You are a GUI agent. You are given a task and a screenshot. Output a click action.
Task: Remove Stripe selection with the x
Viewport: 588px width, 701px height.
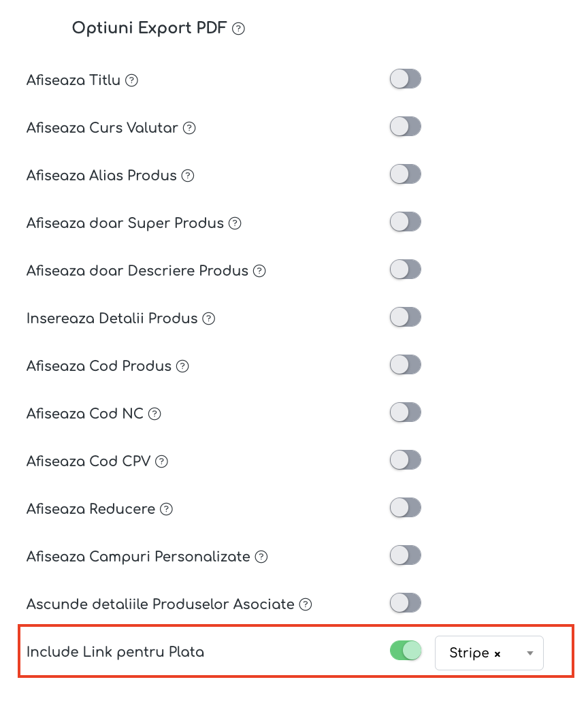pos(497,654)
